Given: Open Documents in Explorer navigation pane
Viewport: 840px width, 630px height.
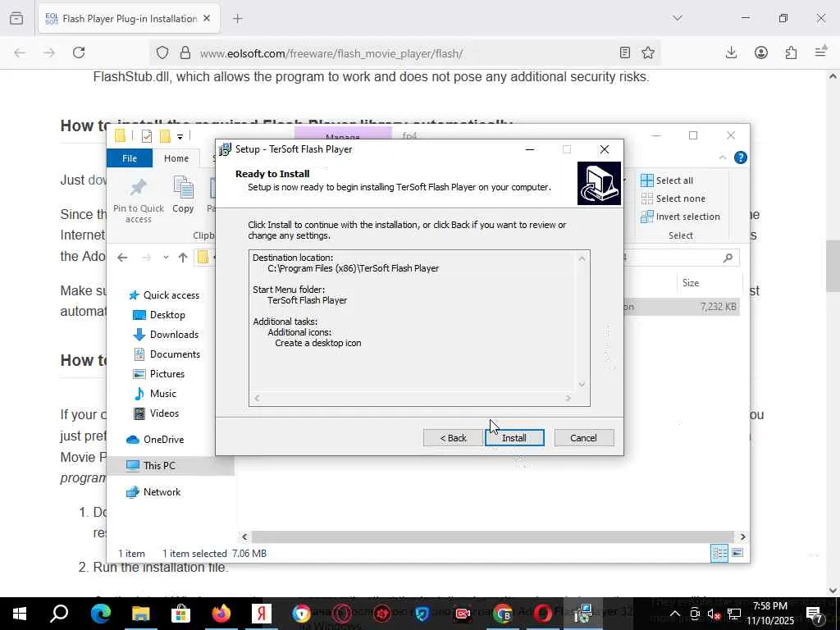Looking at the screenshot, I should click(167, 354).
